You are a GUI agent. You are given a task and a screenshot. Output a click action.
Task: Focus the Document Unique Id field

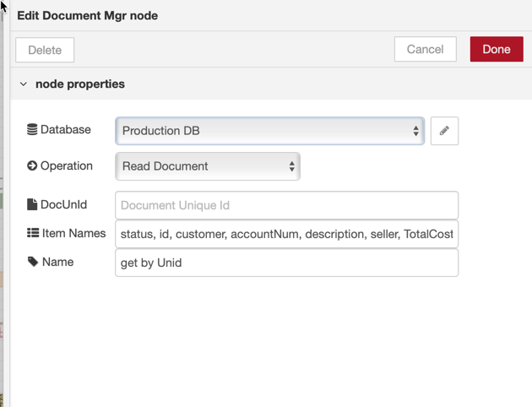click(x=286, y=205)
